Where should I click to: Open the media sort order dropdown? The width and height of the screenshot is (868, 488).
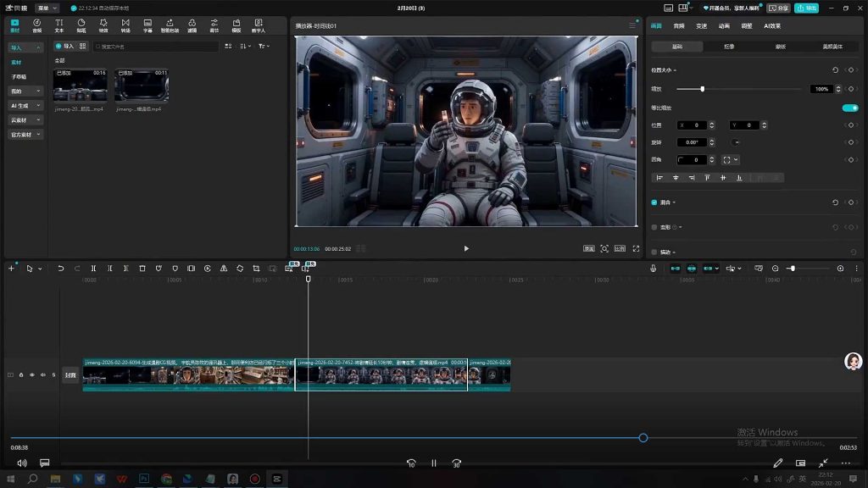pos(245,46)
